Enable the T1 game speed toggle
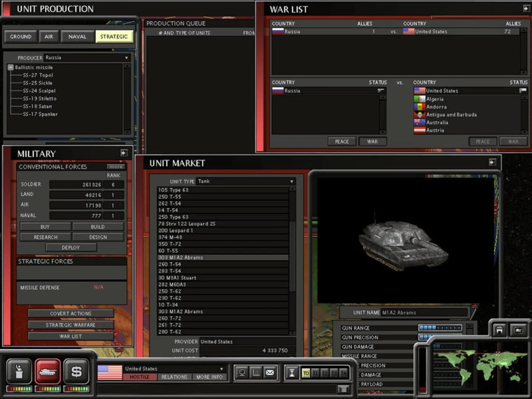Viewport: 532px width, 399px height. tap(315, 373)
